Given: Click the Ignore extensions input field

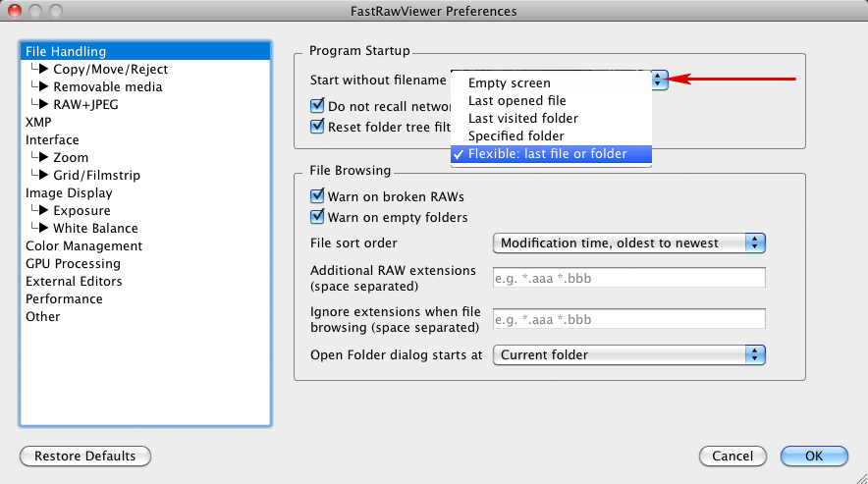Looking at the screenshot, I should 628,319.
